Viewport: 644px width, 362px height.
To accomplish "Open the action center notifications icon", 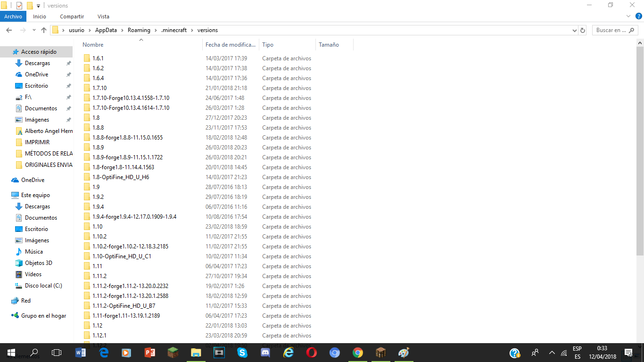I will click(x=628, y=353).
